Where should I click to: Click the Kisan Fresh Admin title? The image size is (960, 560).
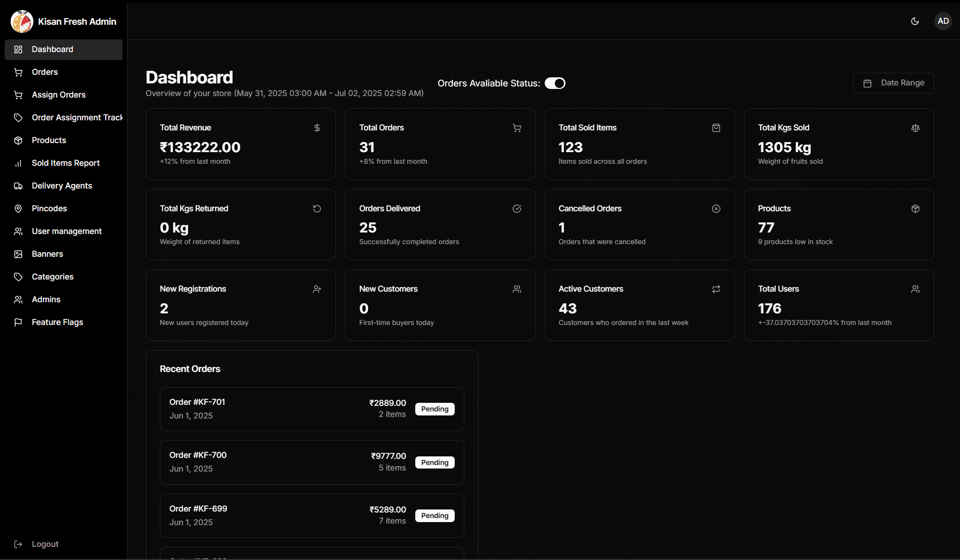[x=77, y=22]
